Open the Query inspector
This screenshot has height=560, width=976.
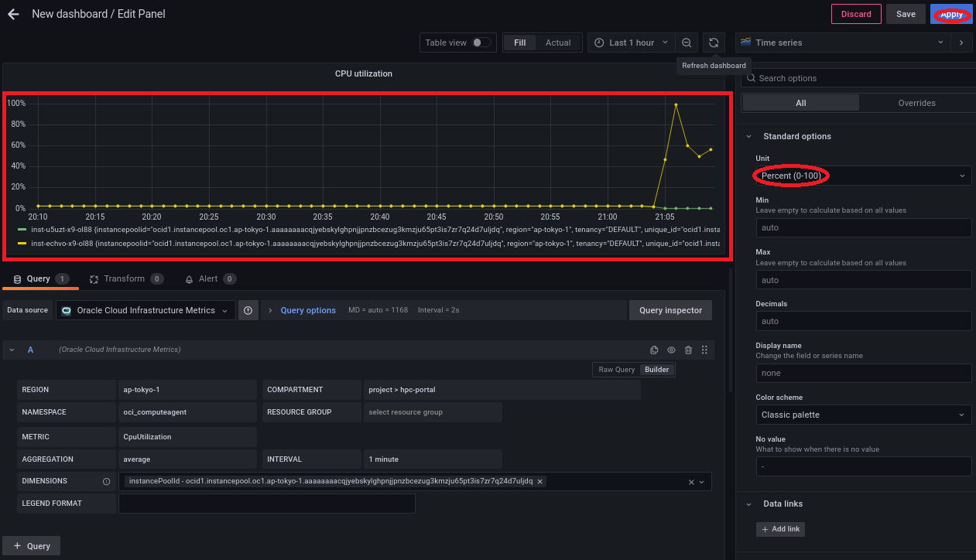click(x=670, y=310)
